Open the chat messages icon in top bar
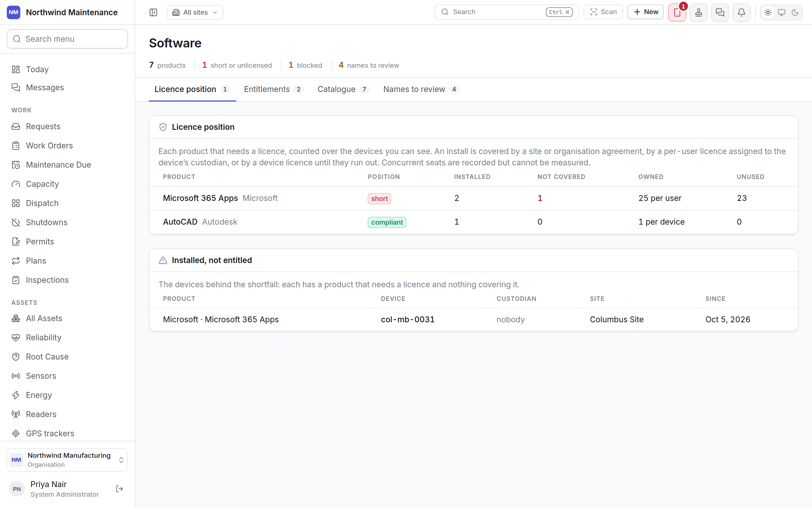 (720, 12)
